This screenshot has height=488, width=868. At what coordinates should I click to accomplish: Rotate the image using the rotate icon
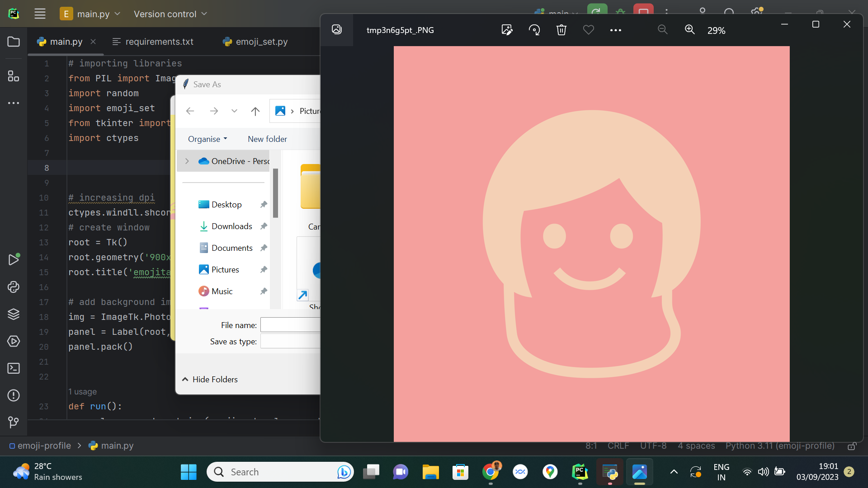point(534,30)
